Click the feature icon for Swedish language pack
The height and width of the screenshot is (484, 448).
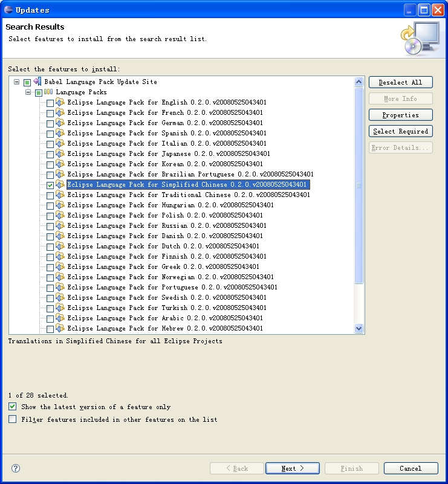[x=60, y=297]
